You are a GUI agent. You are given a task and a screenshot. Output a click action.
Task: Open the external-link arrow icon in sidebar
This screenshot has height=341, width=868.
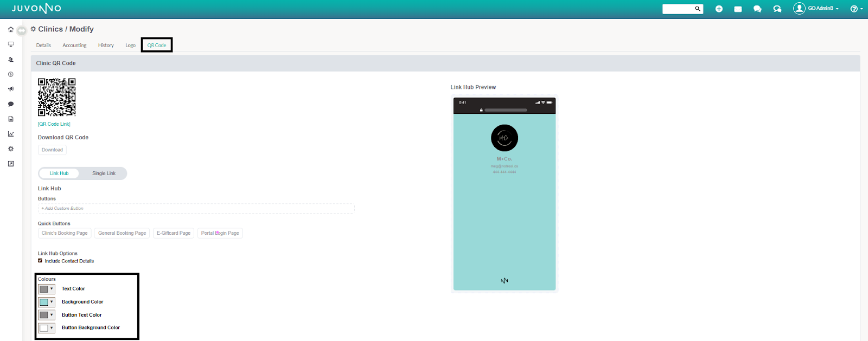coord(11,164)
